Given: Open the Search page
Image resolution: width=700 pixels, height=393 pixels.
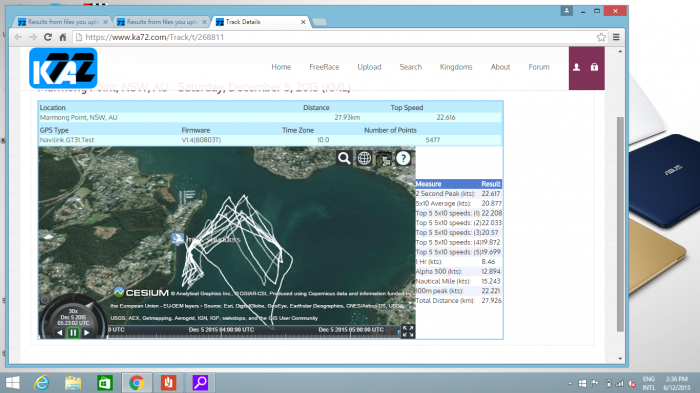Looking at the screenshot, I should tap(411, 67).
